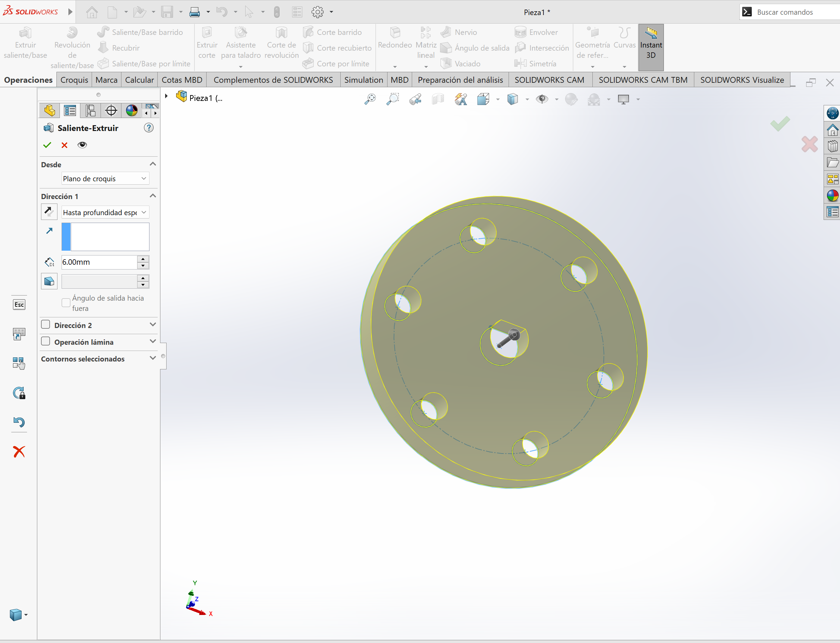Toggle detailed preview eye icon

[x=82, y=145]
